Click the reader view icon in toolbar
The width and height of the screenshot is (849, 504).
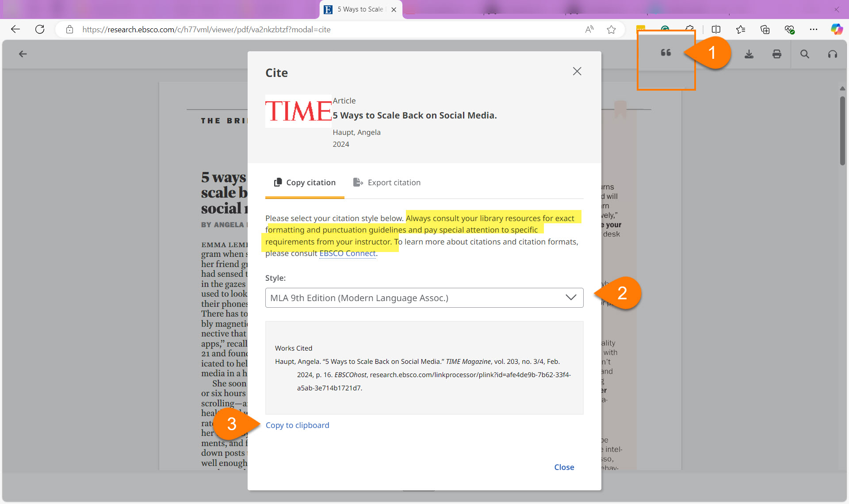coord(715,29)
